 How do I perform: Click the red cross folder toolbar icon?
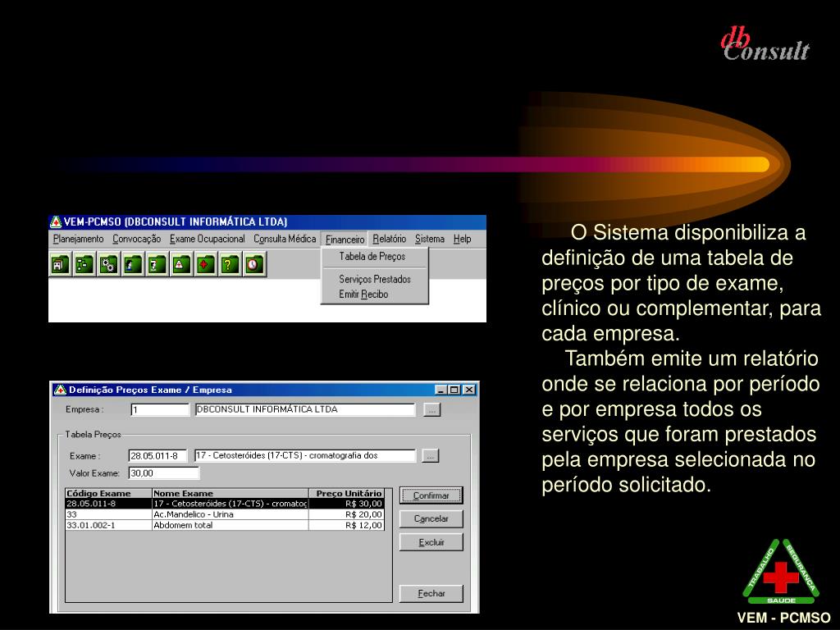(x=206, y=264)
